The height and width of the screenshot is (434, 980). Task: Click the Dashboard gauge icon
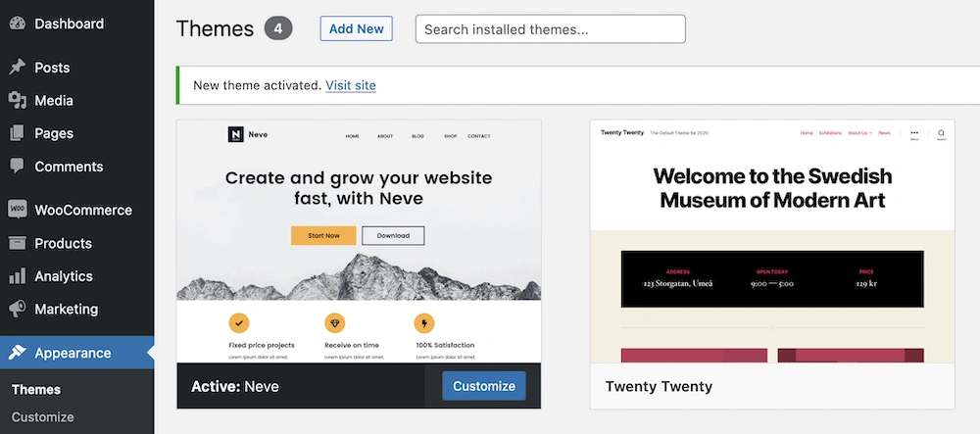tap(17, 24)
